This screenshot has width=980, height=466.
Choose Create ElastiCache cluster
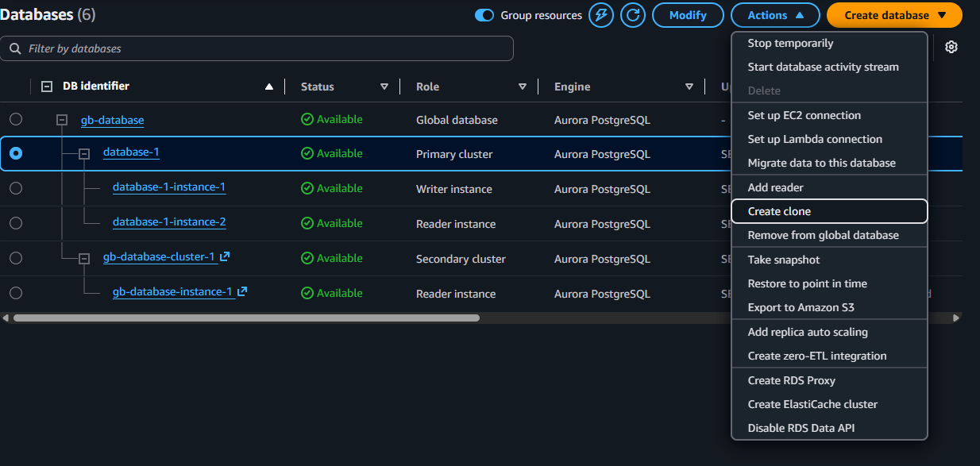click(829, 404)
